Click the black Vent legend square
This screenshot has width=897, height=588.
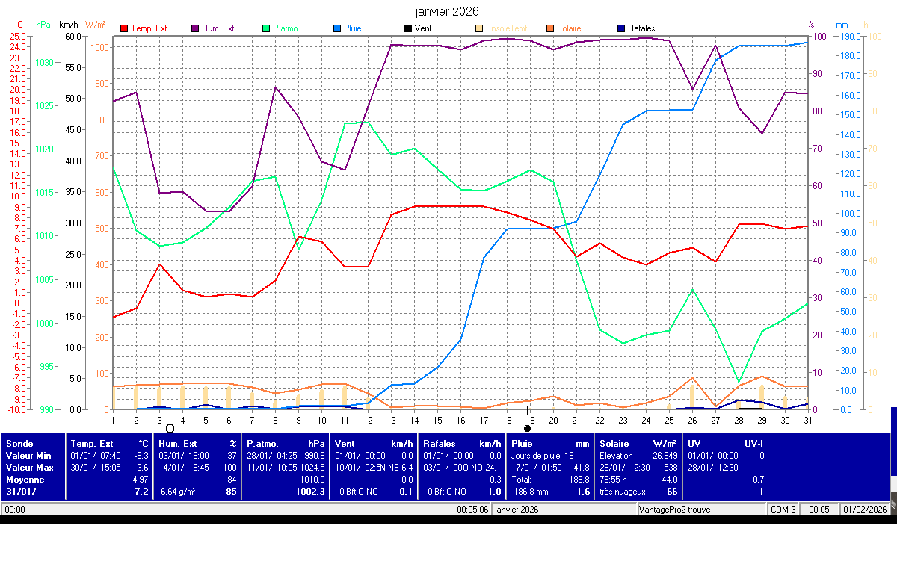pos(407,28)
